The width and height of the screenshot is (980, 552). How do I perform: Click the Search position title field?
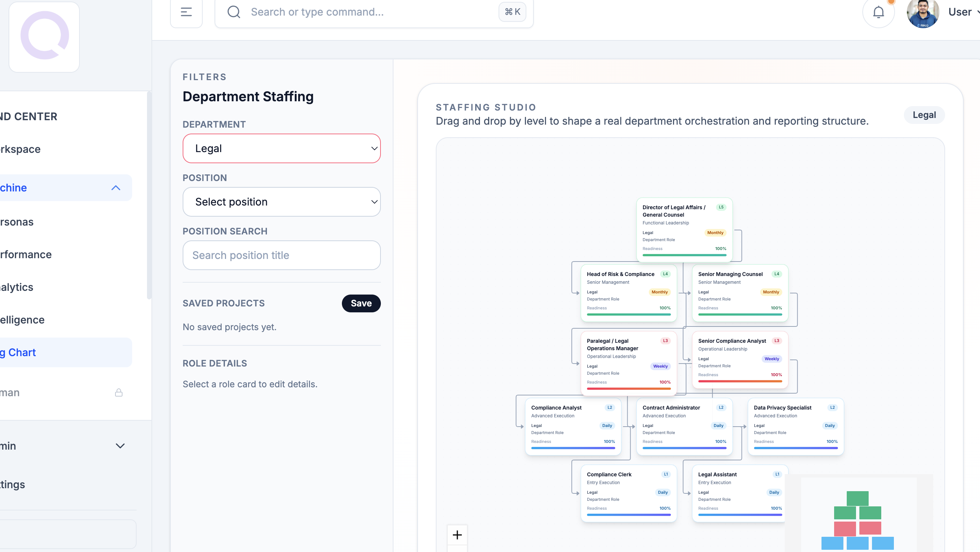point(281,255)
